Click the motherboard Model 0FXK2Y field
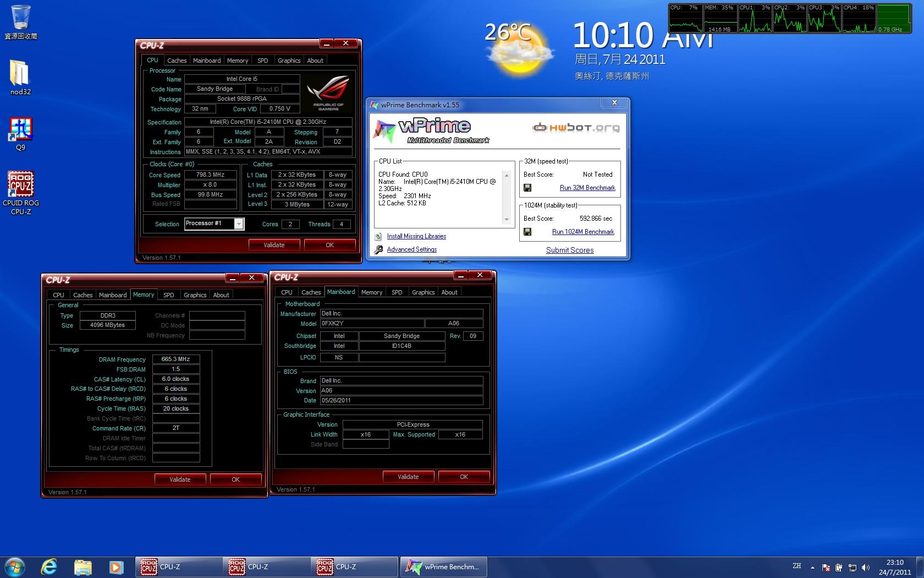The height and width of the screenshot is (578, 924). click(372, 324)
